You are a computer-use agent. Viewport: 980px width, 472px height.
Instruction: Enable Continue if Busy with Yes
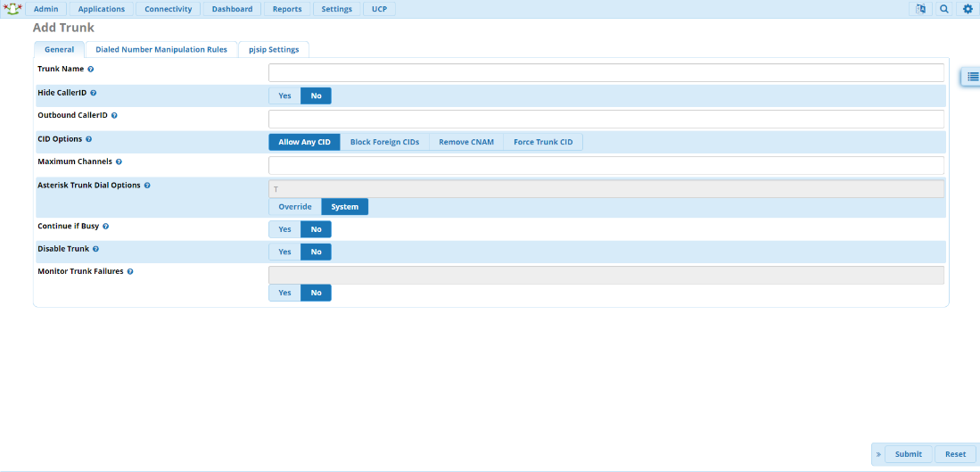tap(284, 229)
